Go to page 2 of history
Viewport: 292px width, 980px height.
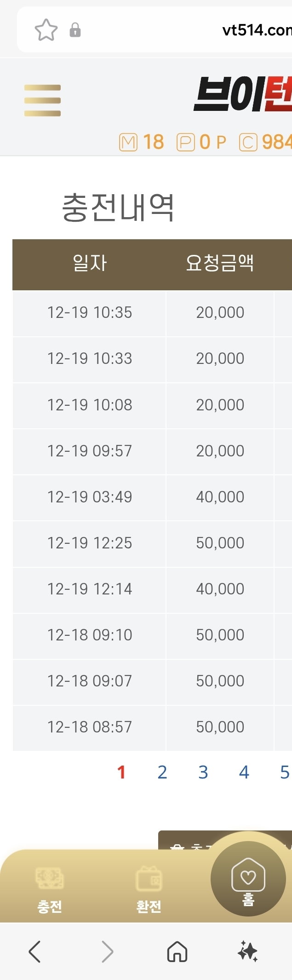pyautogui.click(x=162, y=772)
